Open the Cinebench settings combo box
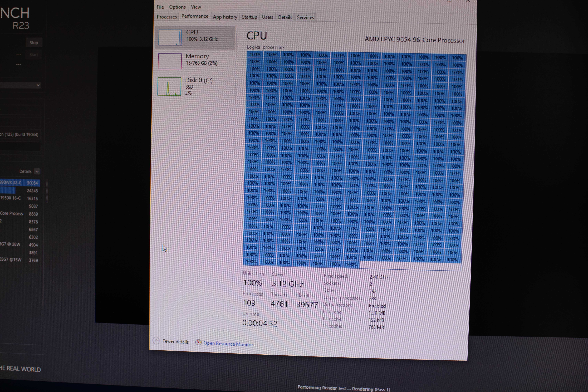 coord(20,85)
